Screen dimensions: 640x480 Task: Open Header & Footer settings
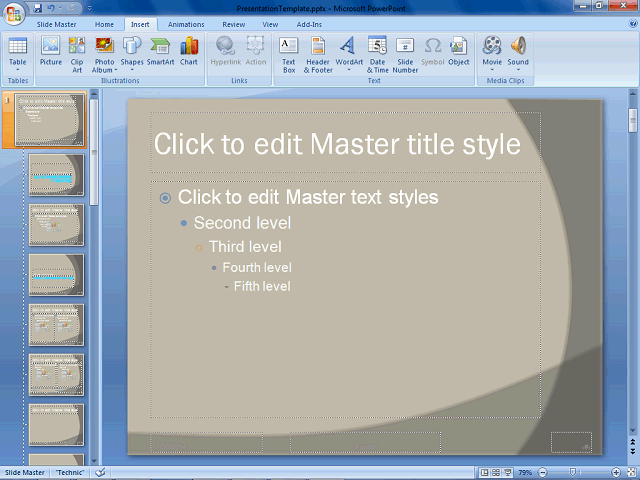click(318, 55)
